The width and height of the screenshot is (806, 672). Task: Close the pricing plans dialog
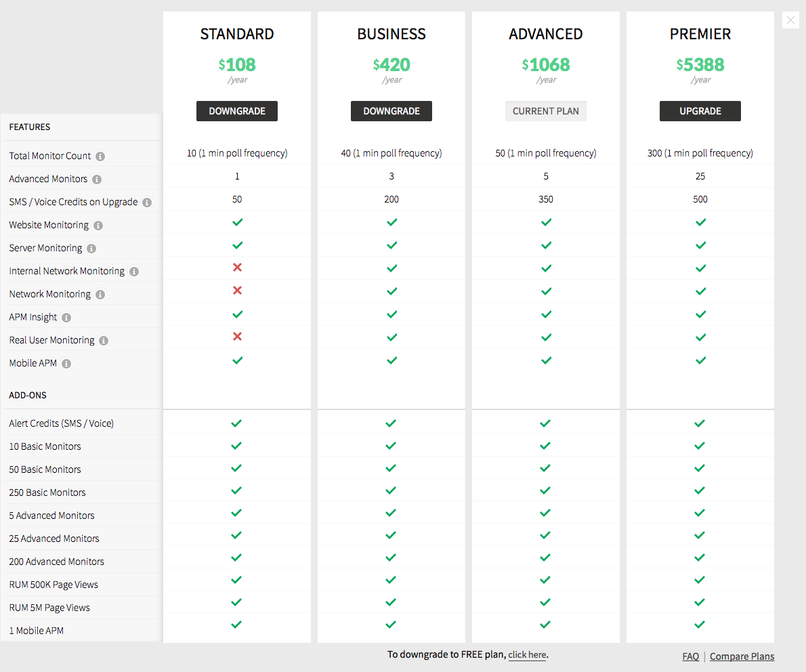tap(790, 20)
